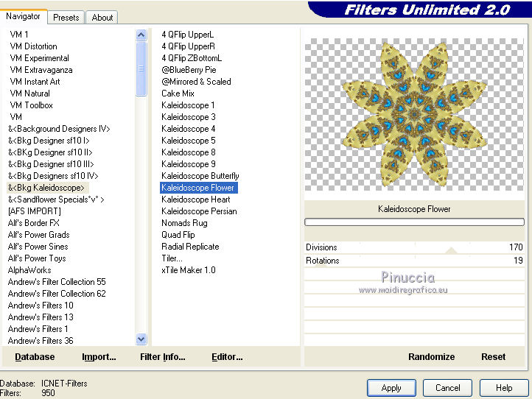Click the Import... button
532x399 pixels.
coord(99,356)
